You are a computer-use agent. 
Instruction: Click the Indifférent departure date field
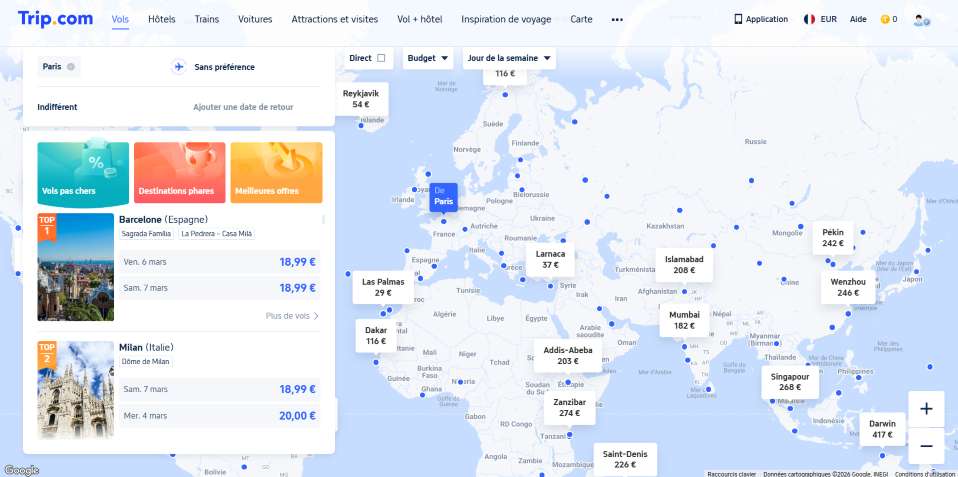57,107
